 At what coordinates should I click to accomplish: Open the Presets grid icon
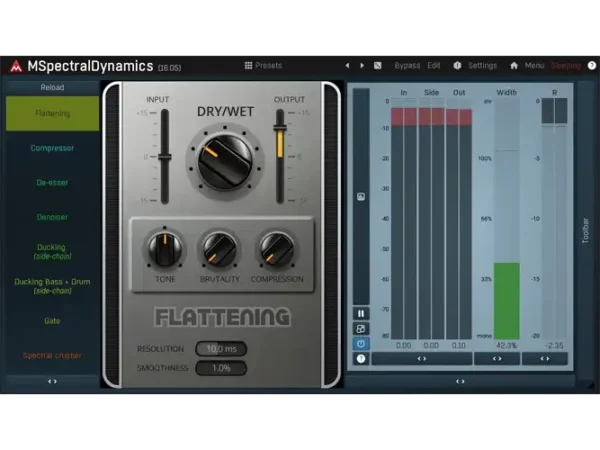point(248,65)
